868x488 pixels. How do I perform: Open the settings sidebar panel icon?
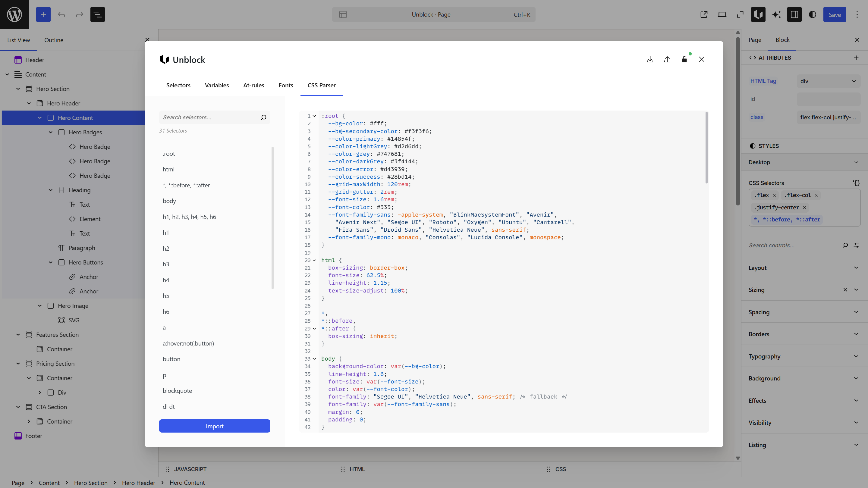[794, 14]
